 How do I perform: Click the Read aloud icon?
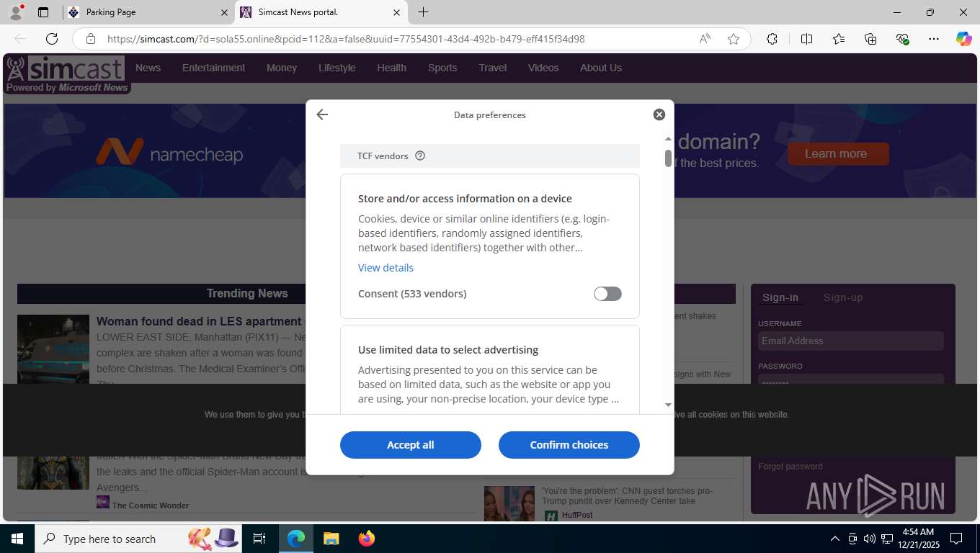coord(705,39)
